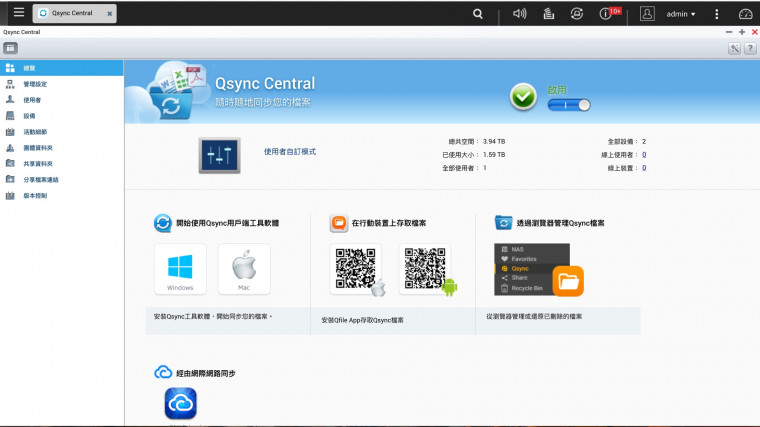Click the help question mark button
The width and height of the screenshot is (760, 427).
[x=750, y=48]
